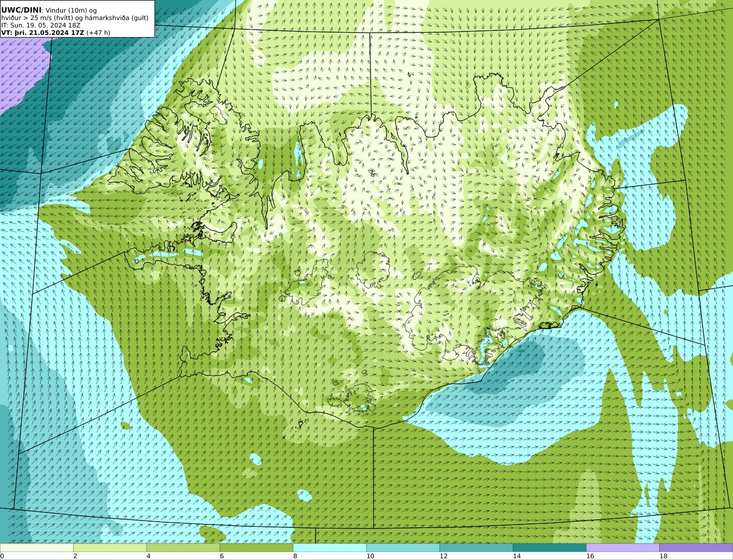
Task: Click the legend scale label '4'
Action: coord(148,556)
